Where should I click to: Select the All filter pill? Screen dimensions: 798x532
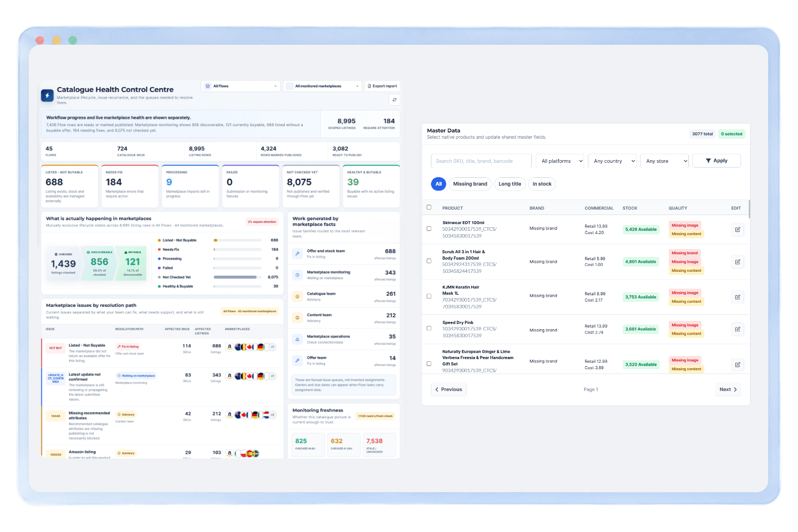[438, 184]
